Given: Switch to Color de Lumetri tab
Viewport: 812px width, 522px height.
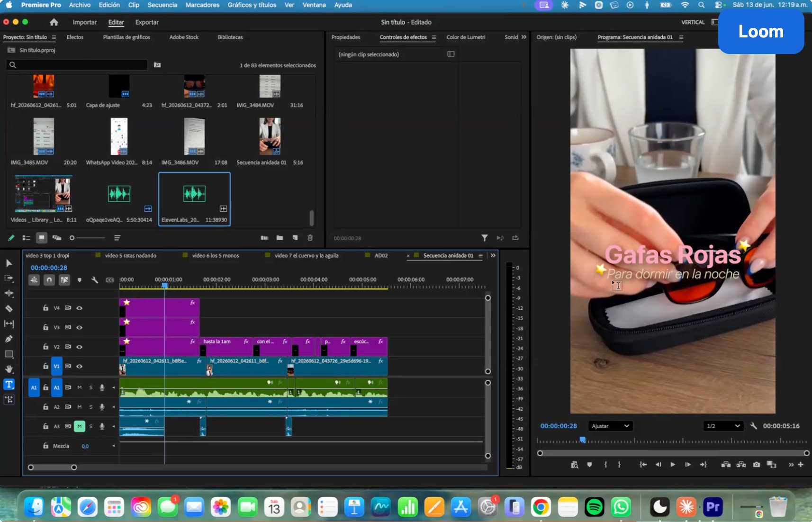Looking at the screenshot, I should [466, 37].
